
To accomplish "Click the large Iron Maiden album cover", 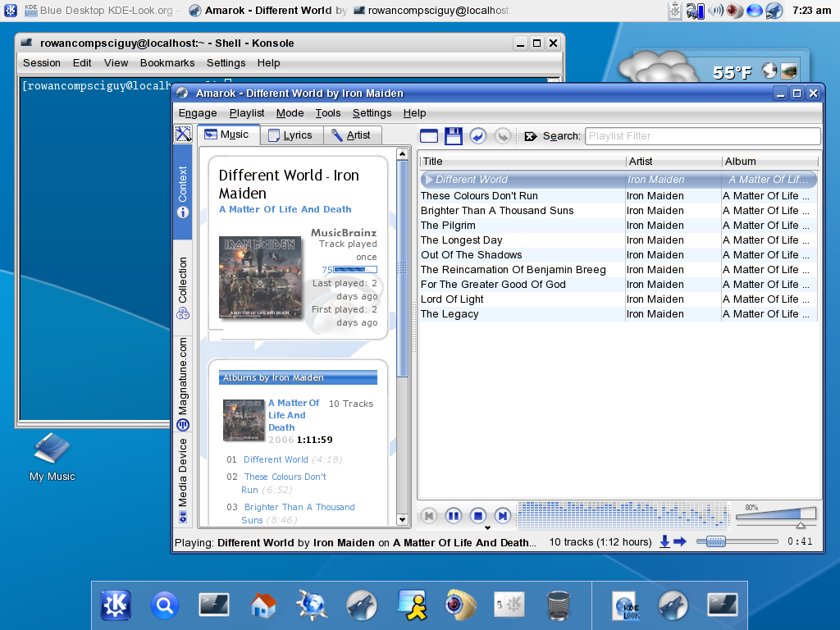I will point(260,277).
